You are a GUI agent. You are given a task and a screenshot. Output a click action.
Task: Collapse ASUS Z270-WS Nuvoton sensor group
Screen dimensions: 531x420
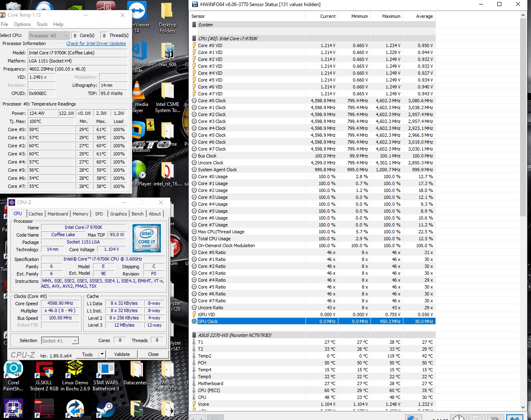[x=194, y=335]
